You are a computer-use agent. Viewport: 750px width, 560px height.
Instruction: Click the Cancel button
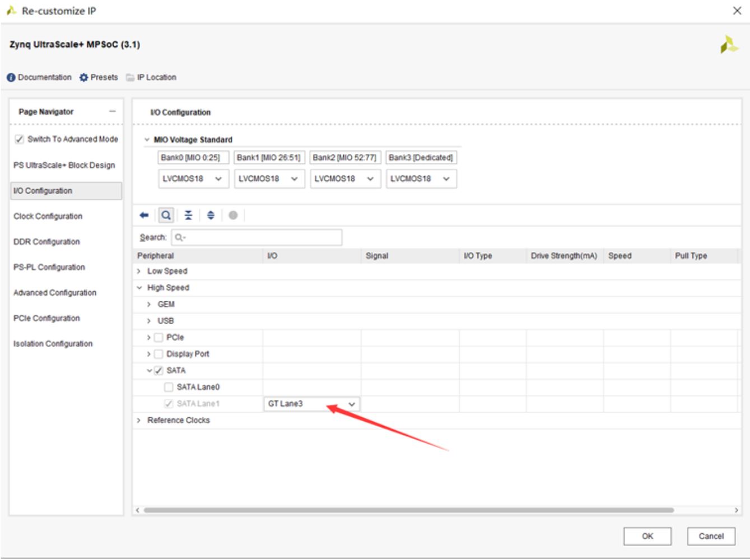coord(711,536)
